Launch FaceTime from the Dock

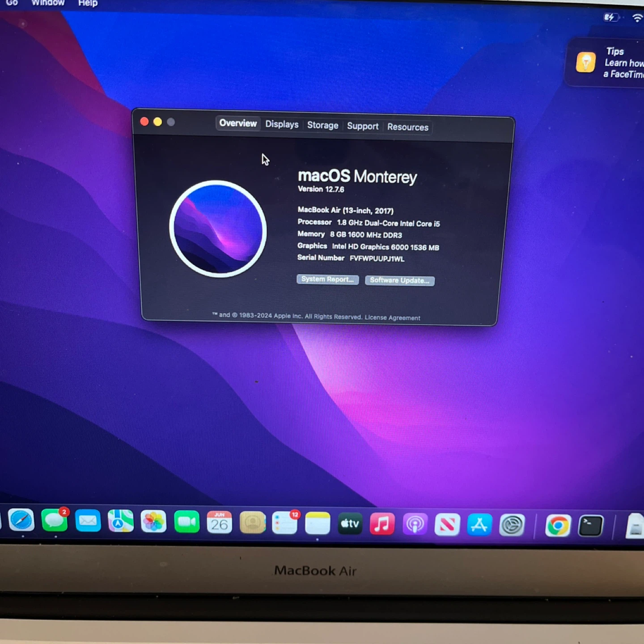pos(186,522)
